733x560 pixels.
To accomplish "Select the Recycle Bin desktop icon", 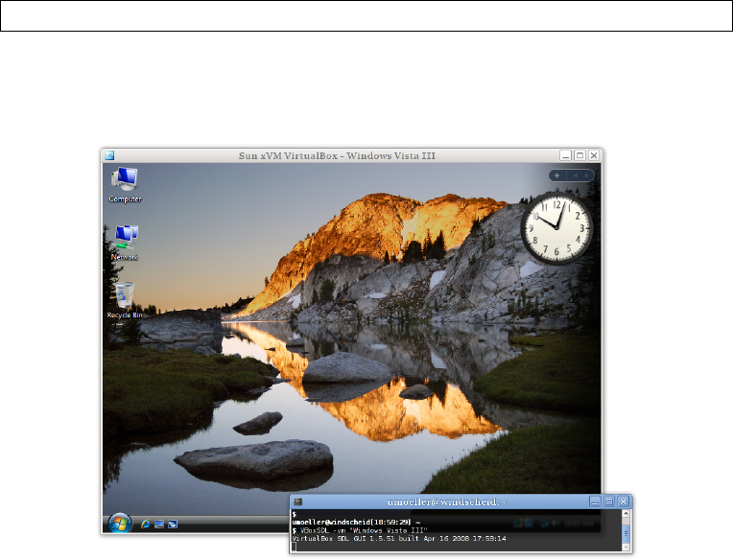I will click(125, 300).
